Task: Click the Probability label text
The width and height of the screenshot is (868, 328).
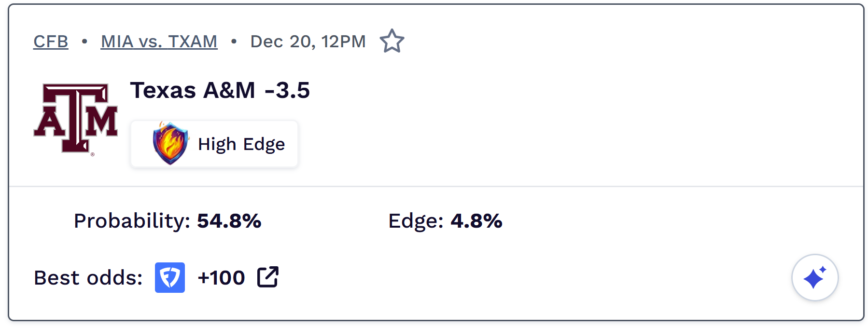Action: click(132, 221)
